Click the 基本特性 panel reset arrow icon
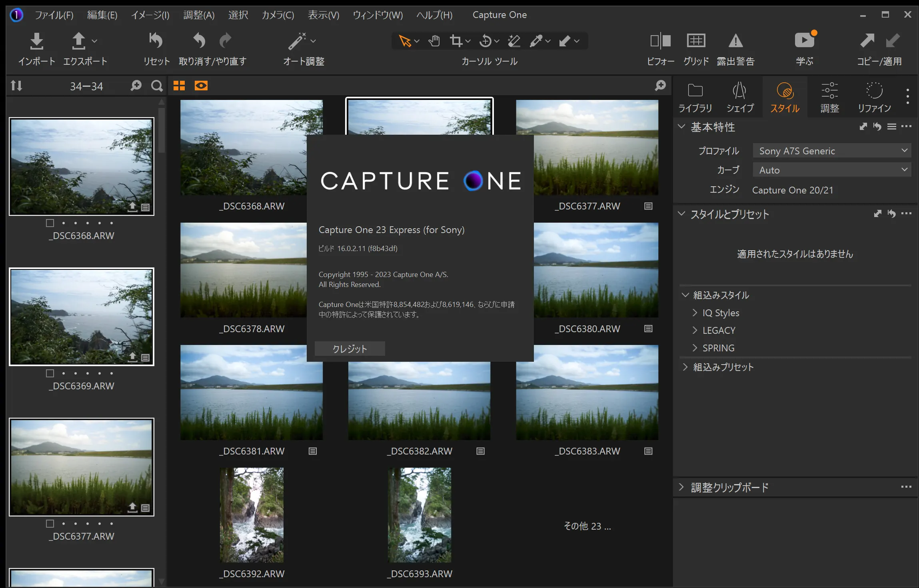This screenshot has width=919, height=588. point(877,126)
